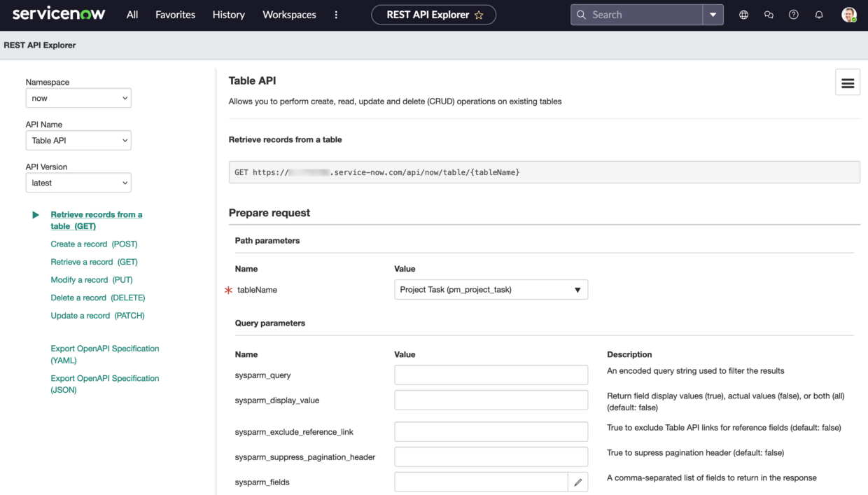Change the API Version from latest
This screenshot has height=495, width=868.
click(x=78, y=183)
